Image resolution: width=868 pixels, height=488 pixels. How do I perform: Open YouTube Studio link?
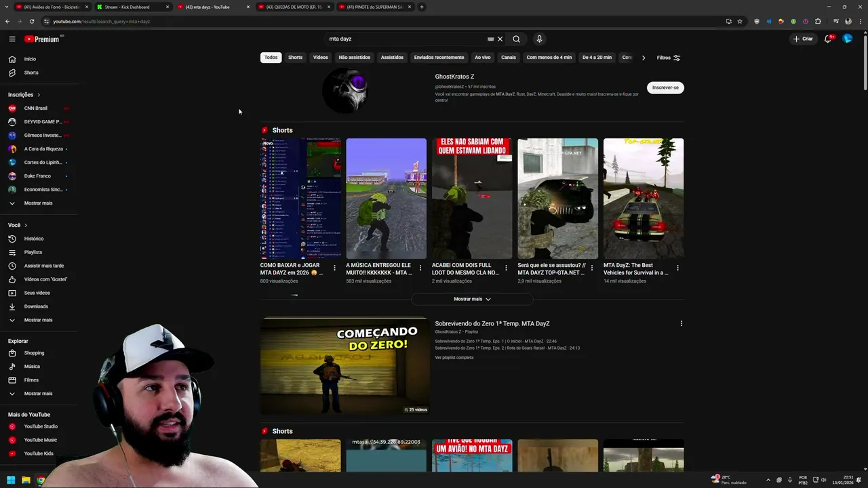(39, 426)
